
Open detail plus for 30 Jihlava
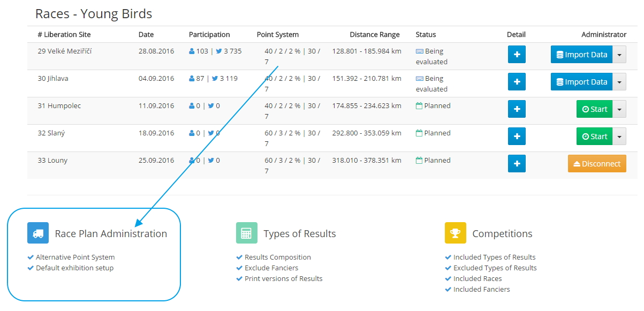[x=517, y=82]
